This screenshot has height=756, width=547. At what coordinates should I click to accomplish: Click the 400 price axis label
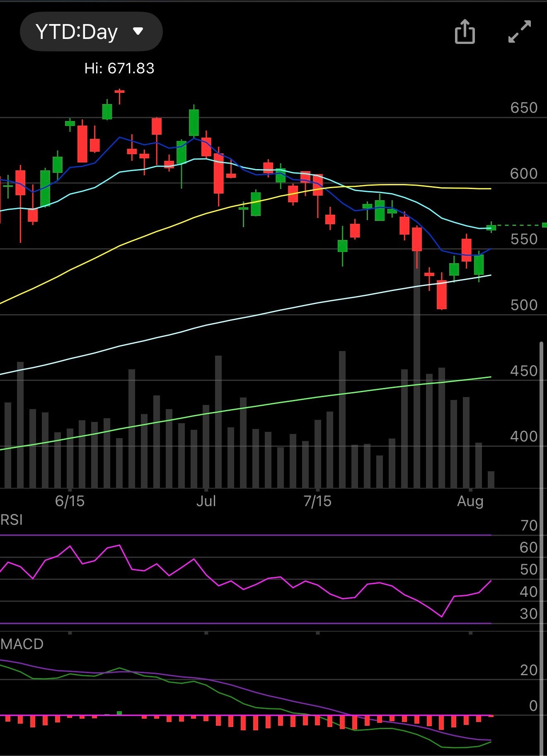point(524,436)
